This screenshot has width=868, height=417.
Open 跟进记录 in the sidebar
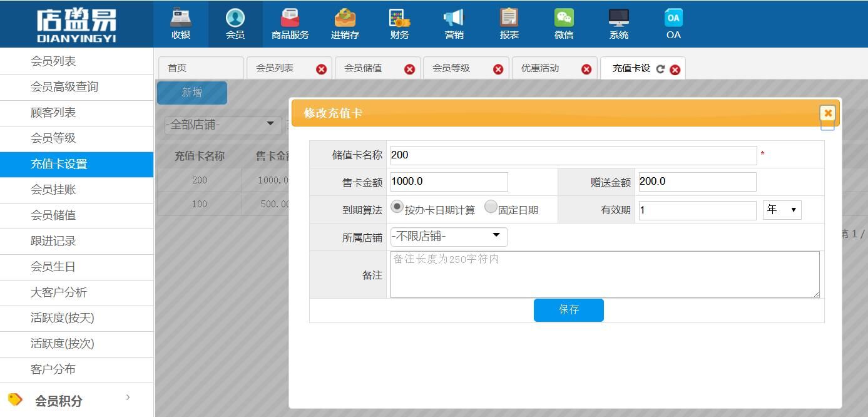pos(76,241)
